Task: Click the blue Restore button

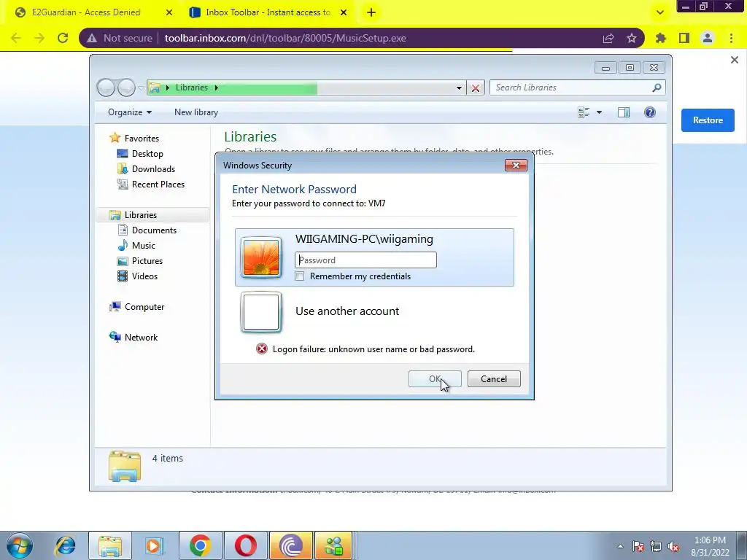Action: (x=708, y=120)
